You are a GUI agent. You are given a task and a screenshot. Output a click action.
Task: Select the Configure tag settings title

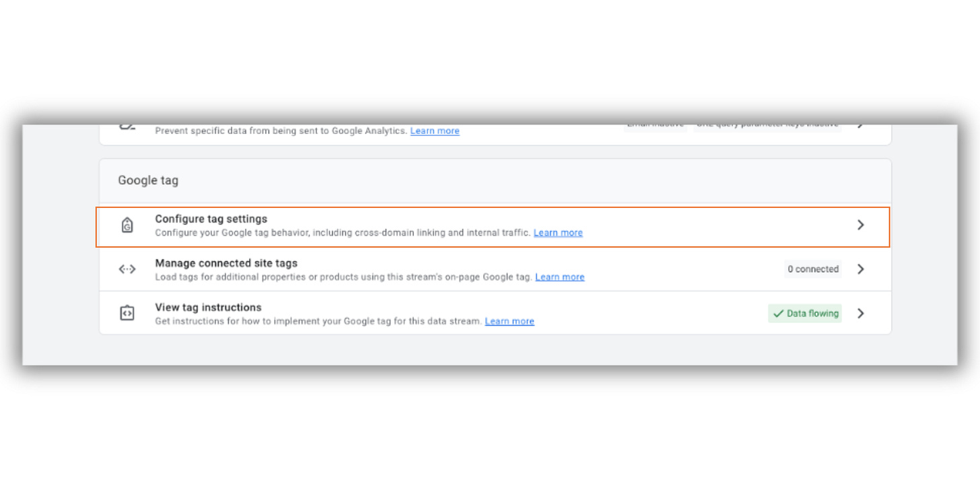coord(211,219)
